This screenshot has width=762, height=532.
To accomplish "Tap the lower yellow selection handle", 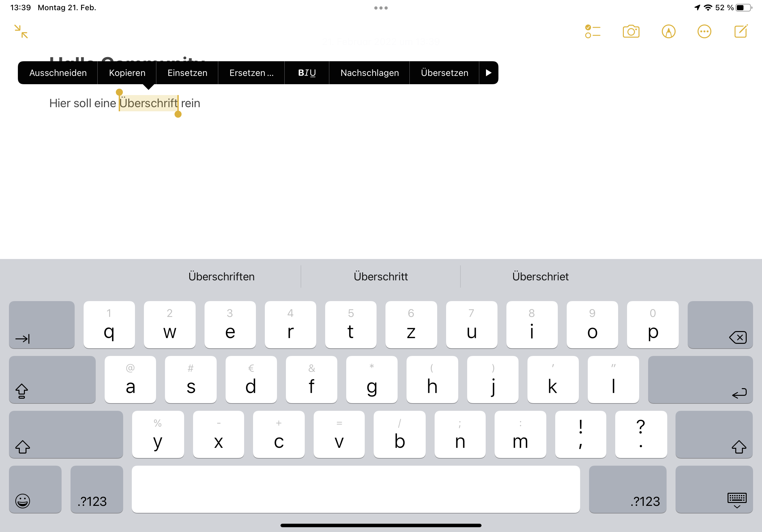I will [x=178, y=115].
